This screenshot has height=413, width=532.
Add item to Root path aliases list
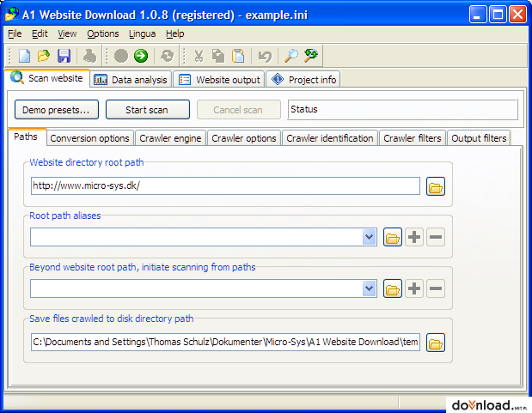[414, 237]
